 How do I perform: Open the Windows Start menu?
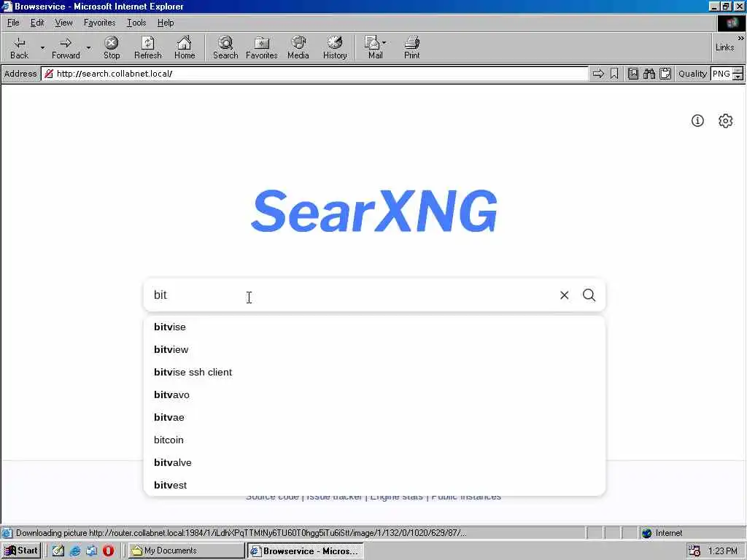tap(21, 551)
